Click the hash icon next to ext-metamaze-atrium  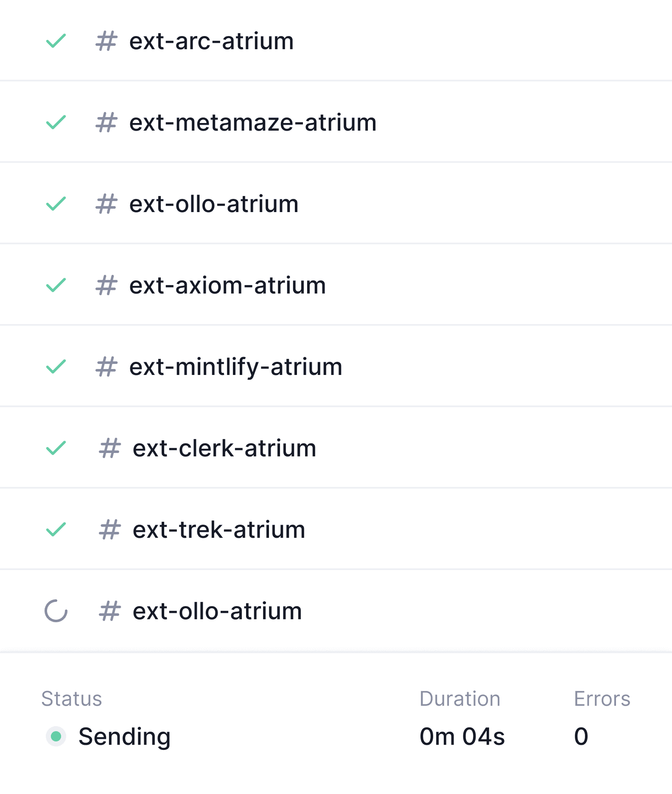(x=106, y=123)
